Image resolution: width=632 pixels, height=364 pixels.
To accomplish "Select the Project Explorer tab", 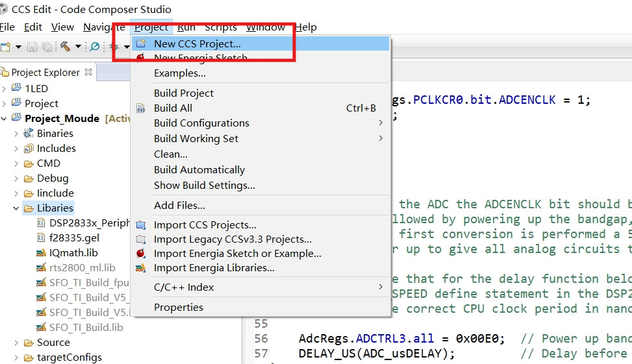I will click(45, 73).
